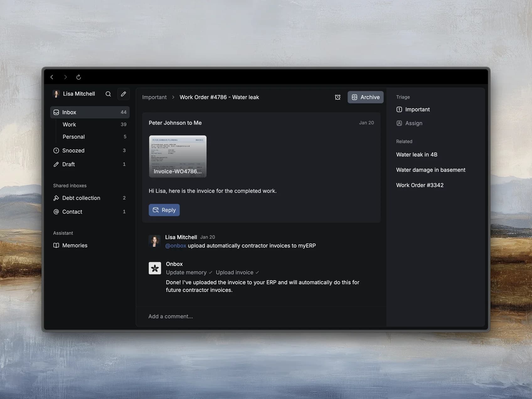Snooze the conversation using the clock icon
This screenshot has width=532, height=399.
pos(338,97)
